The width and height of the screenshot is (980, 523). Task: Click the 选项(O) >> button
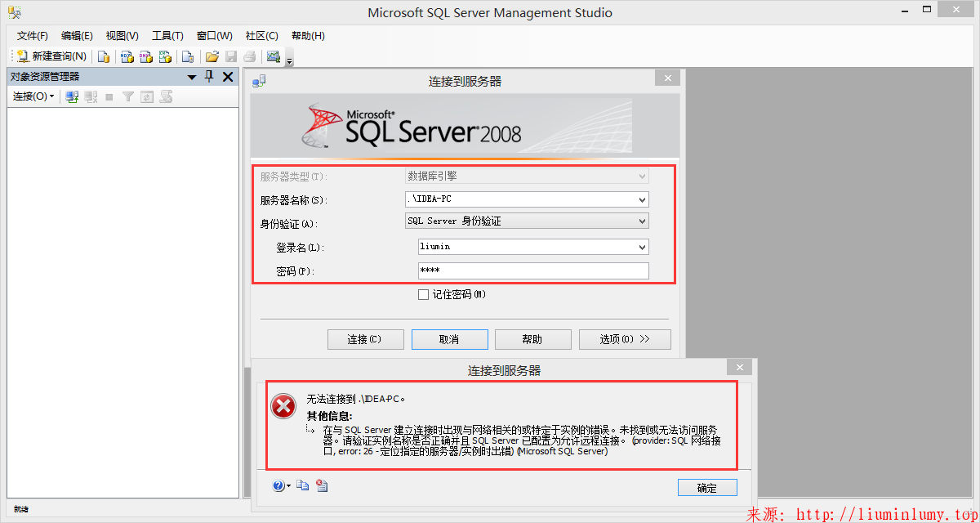point(625,339)
